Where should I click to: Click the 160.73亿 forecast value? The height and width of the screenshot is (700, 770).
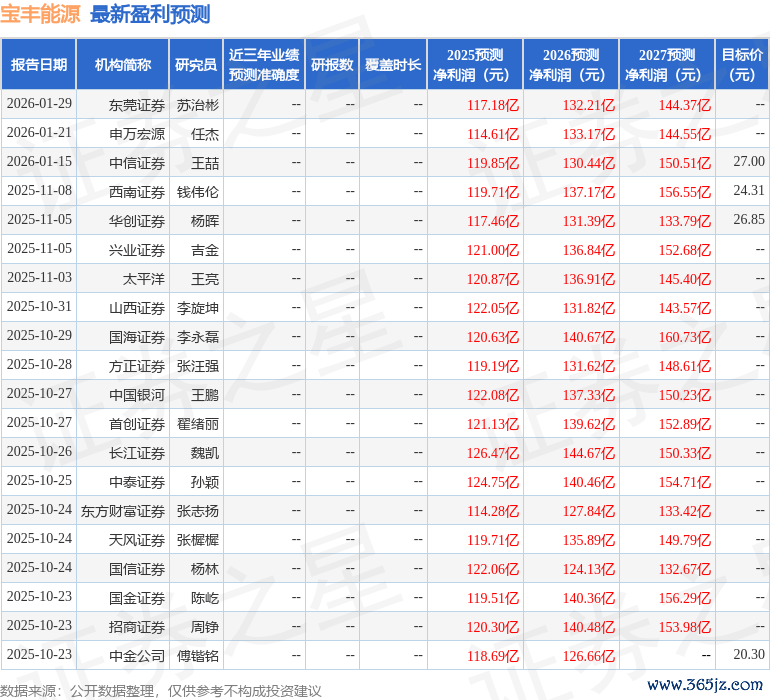tap(685, 337)
